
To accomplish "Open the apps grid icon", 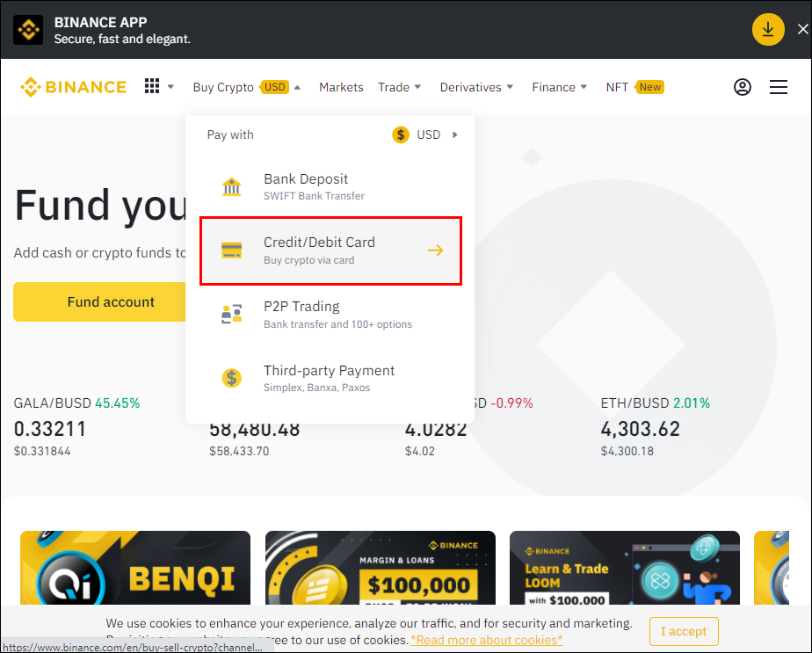I will click(x=152, y=86).
